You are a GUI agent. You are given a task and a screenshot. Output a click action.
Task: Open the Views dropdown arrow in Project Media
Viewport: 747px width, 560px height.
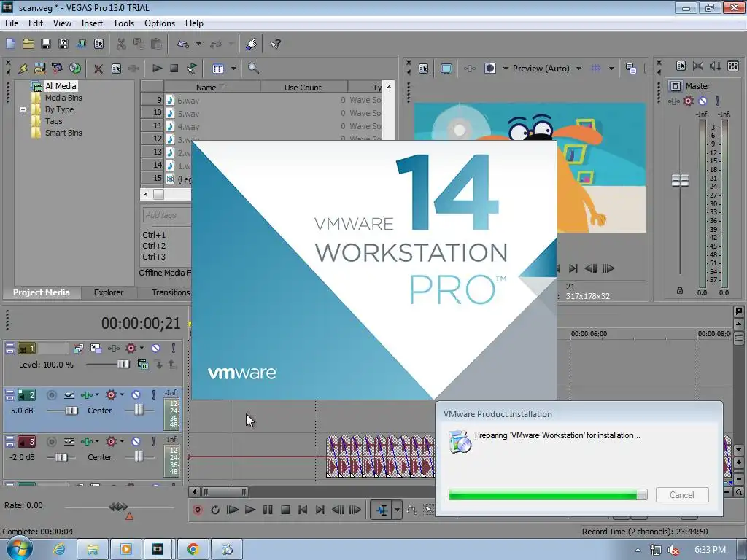[x=233, y=69]
